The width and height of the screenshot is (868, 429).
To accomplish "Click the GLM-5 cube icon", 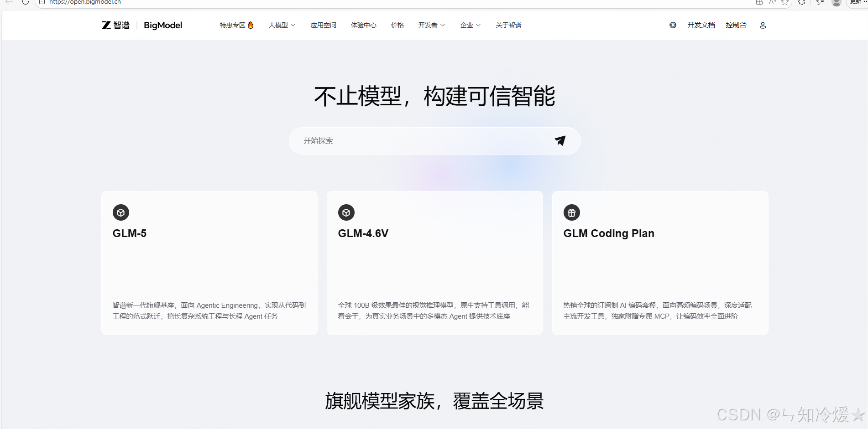I will click(120, 212).
